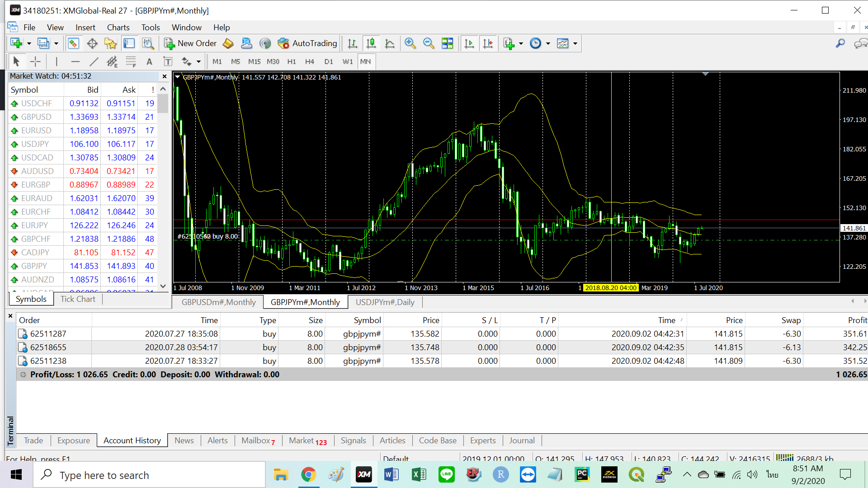The image size is (868, 488).
Task: Toggle the Market Watch panel icon
Action: click(73, 43)
